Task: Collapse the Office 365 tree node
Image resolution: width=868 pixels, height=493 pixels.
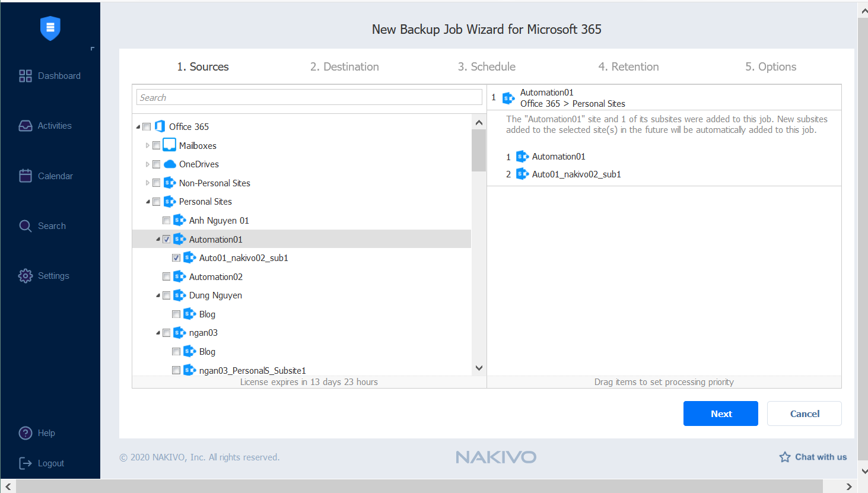Action: (x=138, y=127)
